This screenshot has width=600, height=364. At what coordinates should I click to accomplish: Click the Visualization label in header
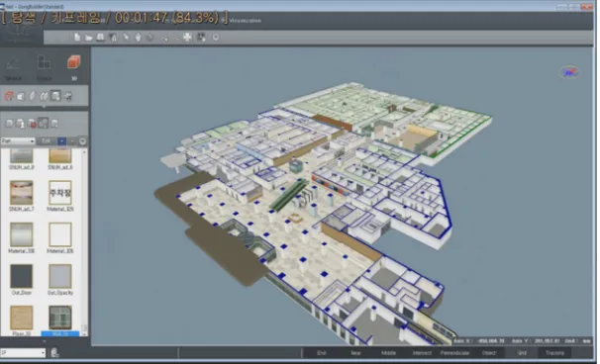tap(246, 21)
